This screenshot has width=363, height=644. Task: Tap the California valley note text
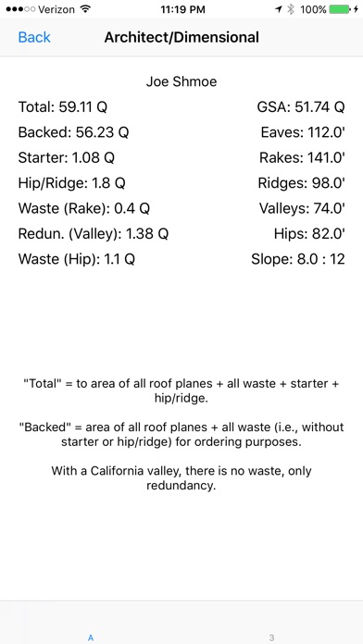tap(181, 477)
